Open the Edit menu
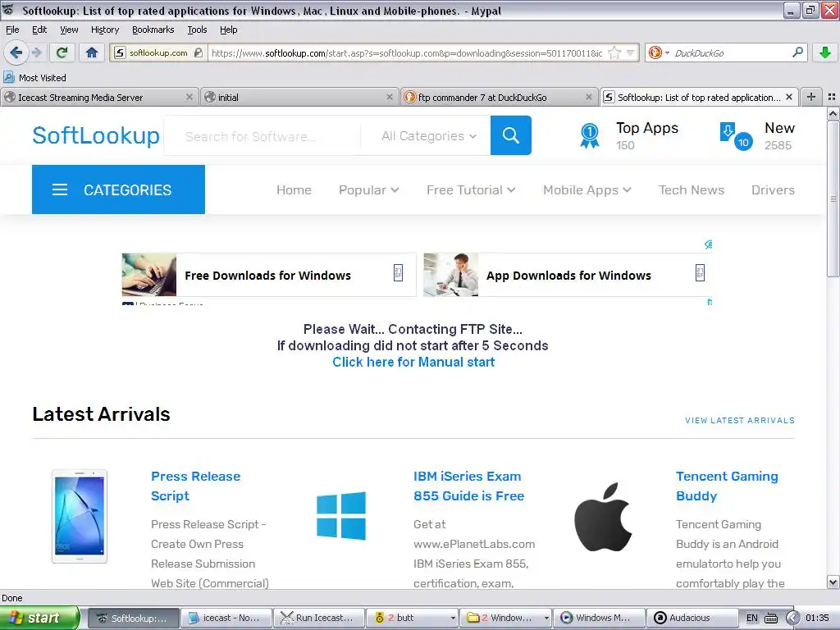The height and width of the screenshot is (630, 840). (39, 30)
